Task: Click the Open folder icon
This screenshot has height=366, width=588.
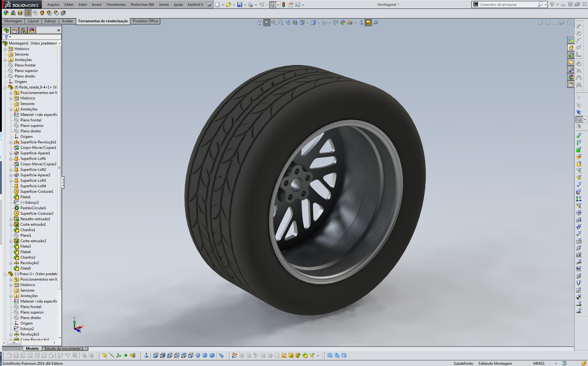Action: click(x=228, y=5)
